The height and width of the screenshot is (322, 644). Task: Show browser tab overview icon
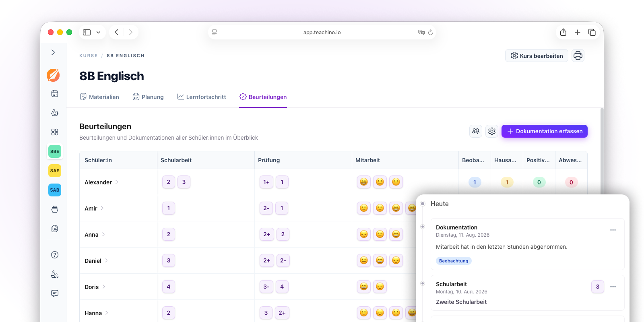[x=592, y=32]
